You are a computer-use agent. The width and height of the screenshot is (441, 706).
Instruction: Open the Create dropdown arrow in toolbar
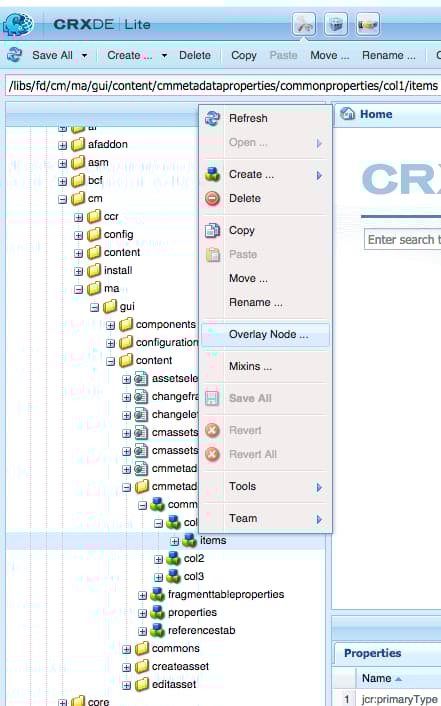(x=164, y=55)
